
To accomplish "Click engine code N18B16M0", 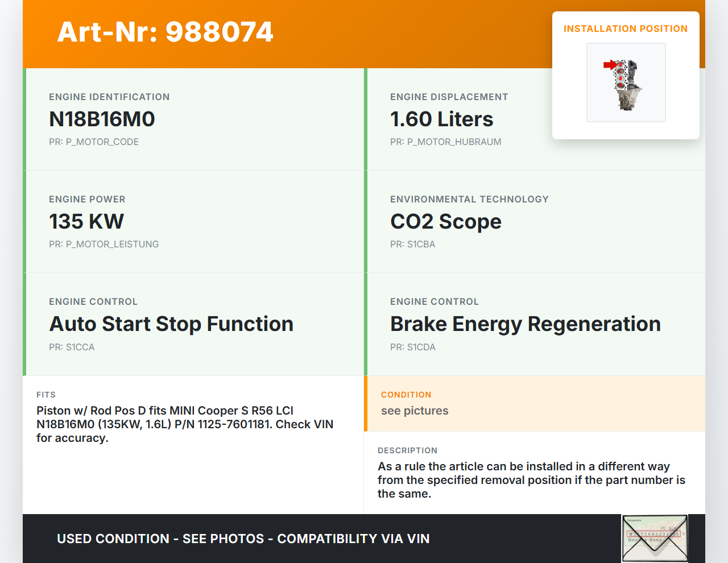I will tap(102, 119).
